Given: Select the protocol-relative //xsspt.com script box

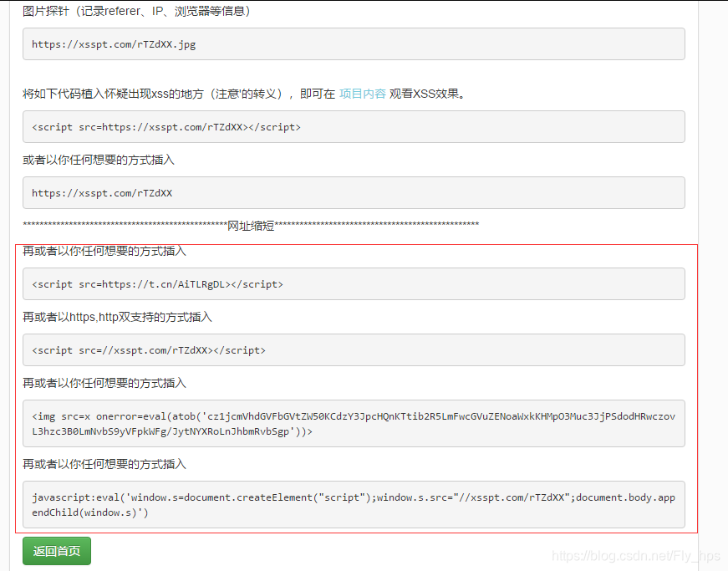Looking at the screenshot, I should click(354, 349).
